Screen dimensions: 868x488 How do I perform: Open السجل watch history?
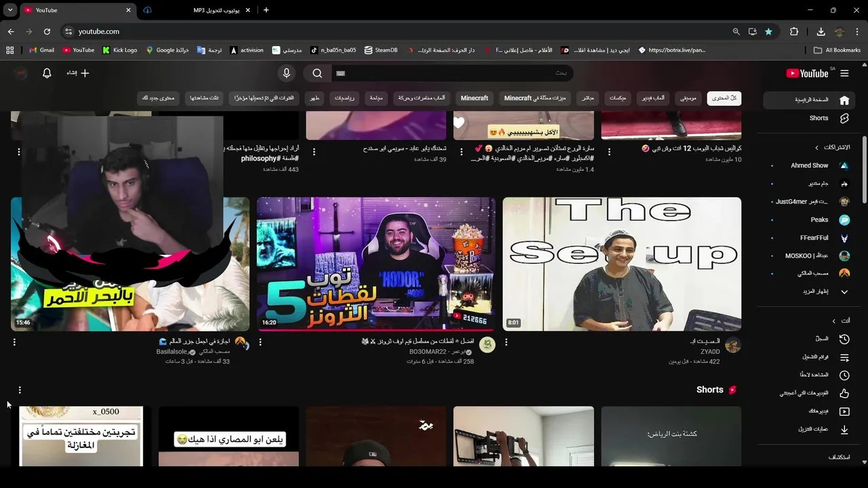[x=810, y=338]
